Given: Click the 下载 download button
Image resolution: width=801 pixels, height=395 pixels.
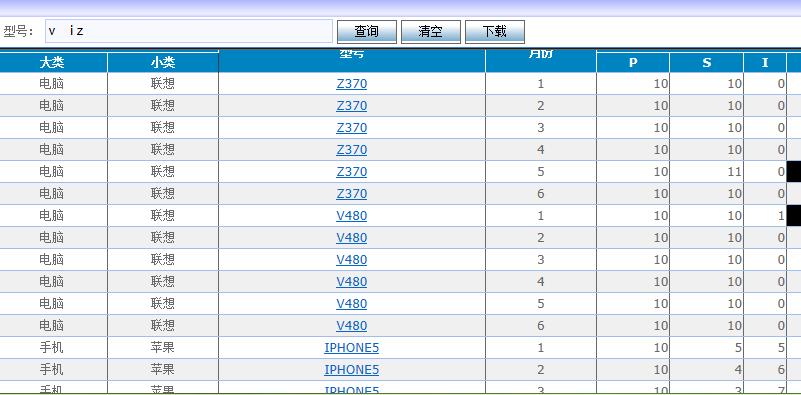Looking at the screenshot, I should [x=494, y=32].
